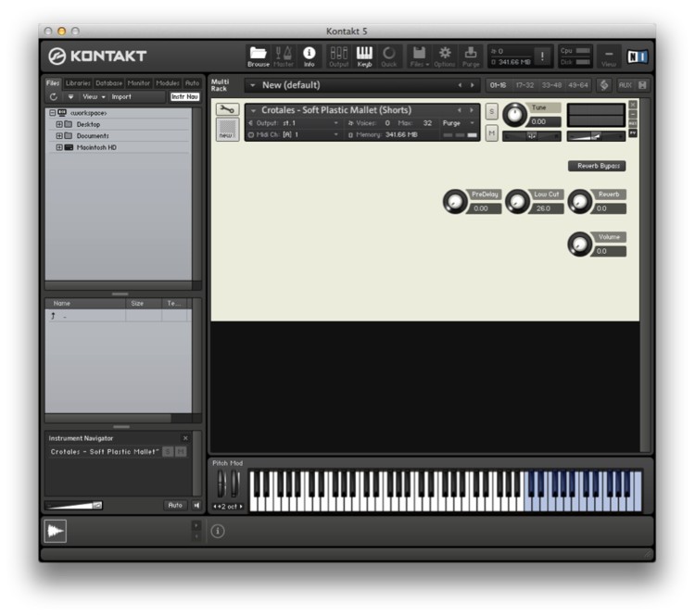Screen dimensions: 695x616
Task: Open instrument edit mode wrench
Action: tap(227, 109)
